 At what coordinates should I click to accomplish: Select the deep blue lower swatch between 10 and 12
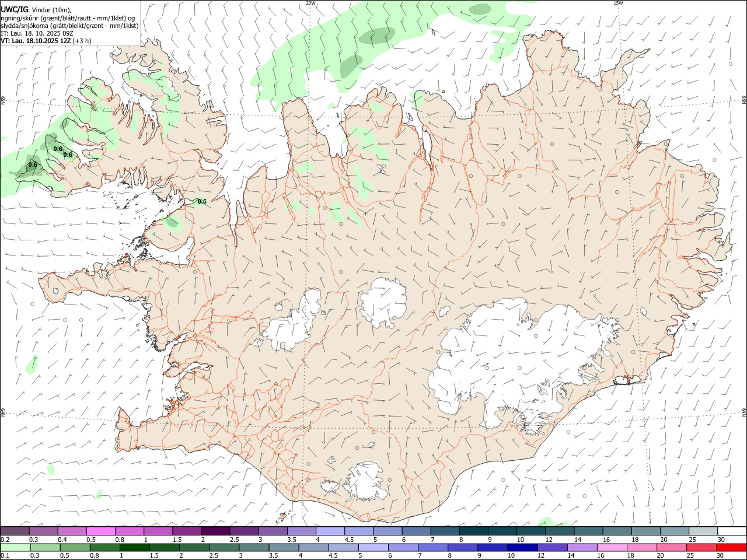pos(522,547)
